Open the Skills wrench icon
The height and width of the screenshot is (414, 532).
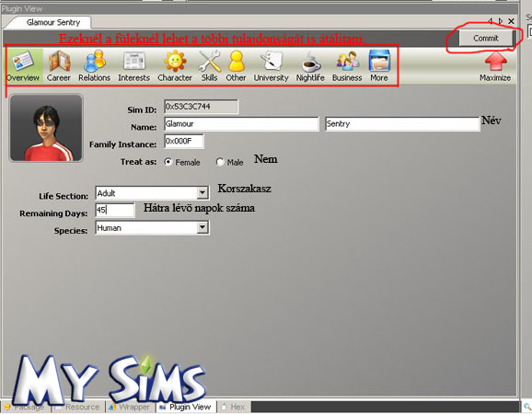pyautogui.click(x=209, y=62)
